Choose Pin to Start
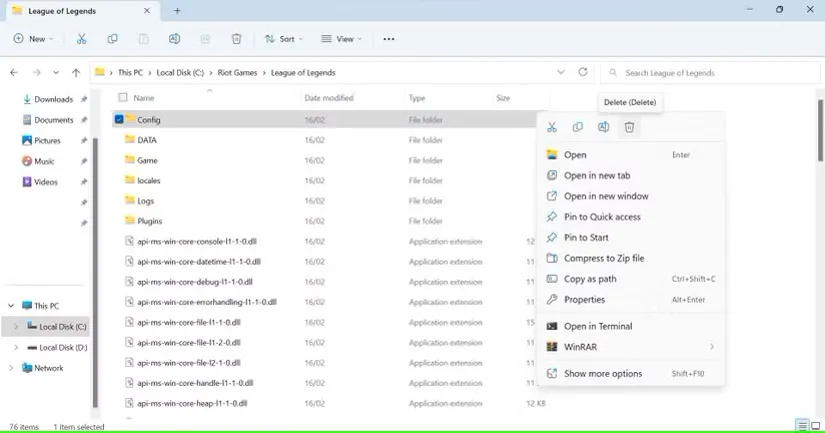The image size is (825, 433). (x=630, y=237)
